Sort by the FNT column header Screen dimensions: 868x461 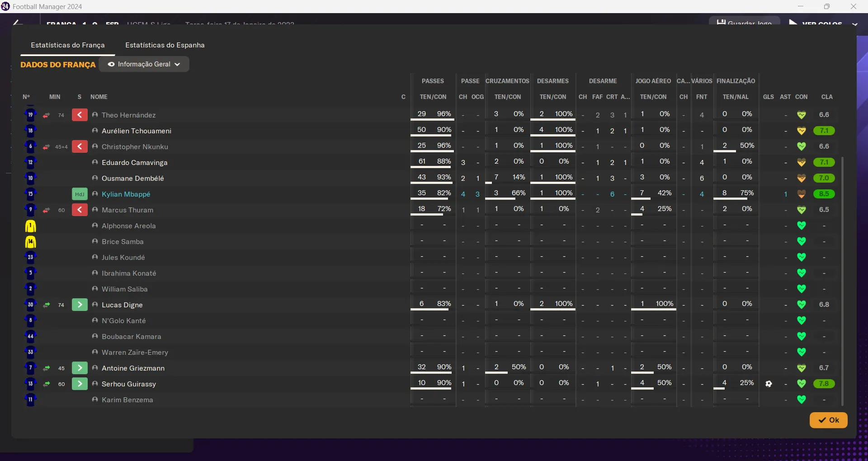pos(702,97)
